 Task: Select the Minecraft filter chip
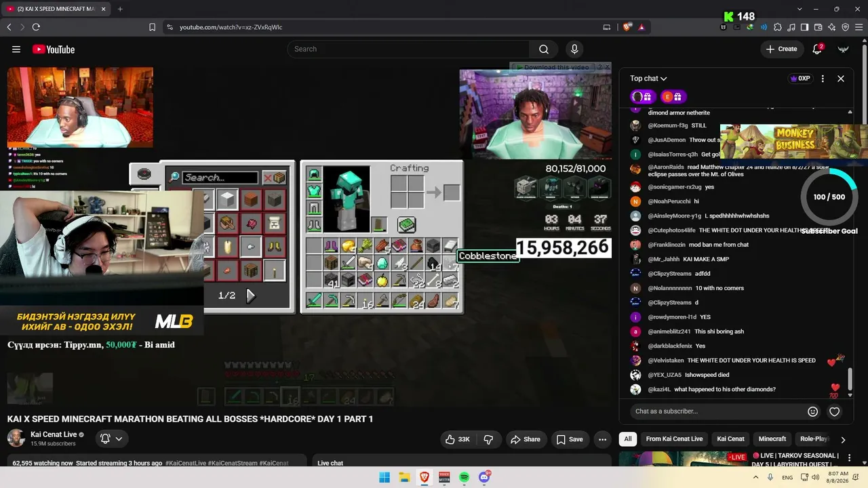[772, 439]
